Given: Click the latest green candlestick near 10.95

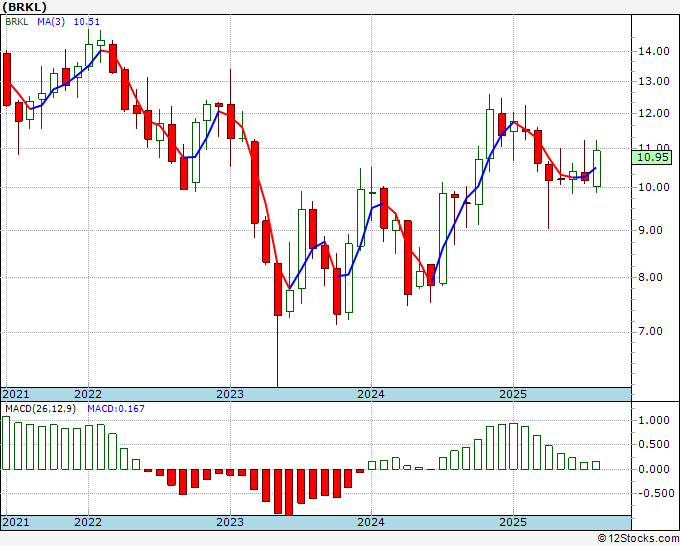Looking at the screenshot, I should (x=597, y=168).
